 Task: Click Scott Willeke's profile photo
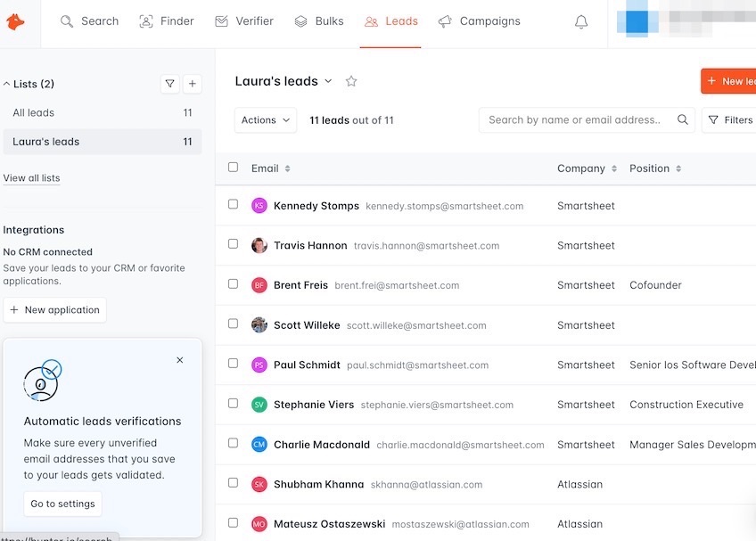(x=259, y=325)
